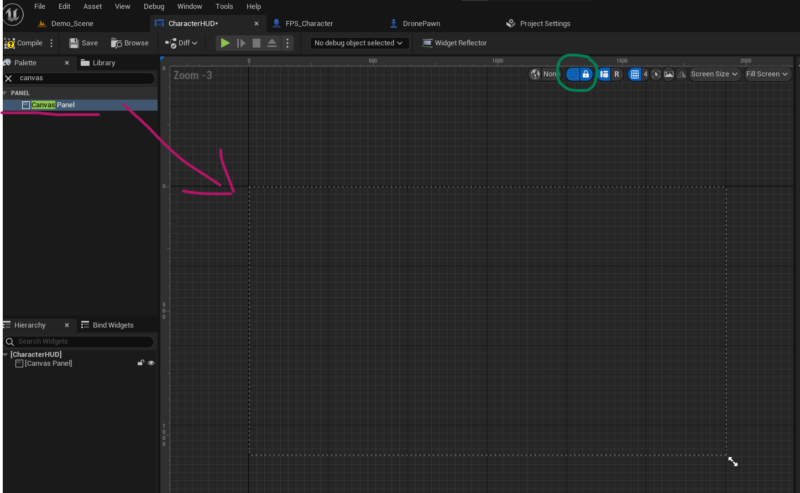The height and width of the screenshot is (493, 800).
Task: Save the CharacterHUD asset
Action: 83,43
